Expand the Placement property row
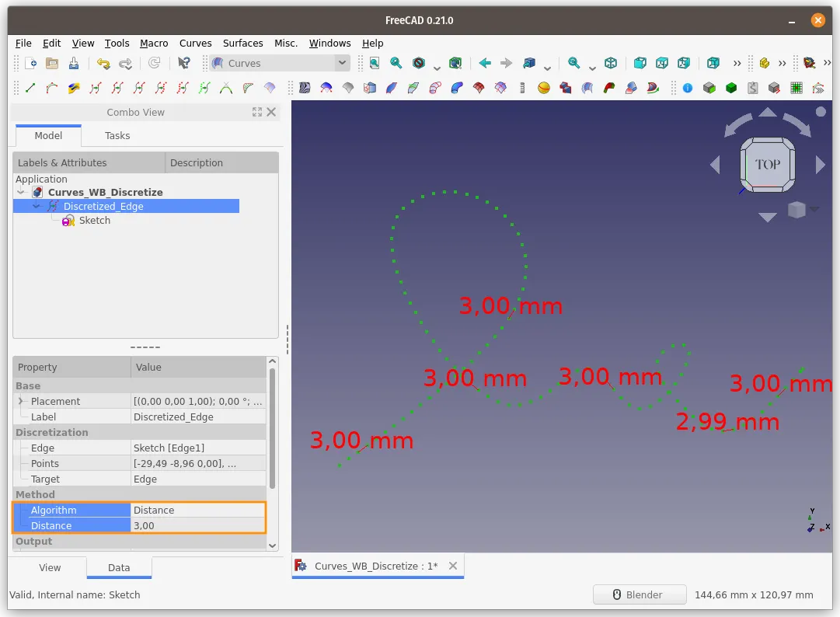Image resolution: width=840 pixels, height=617 pixels. [20, 401]
